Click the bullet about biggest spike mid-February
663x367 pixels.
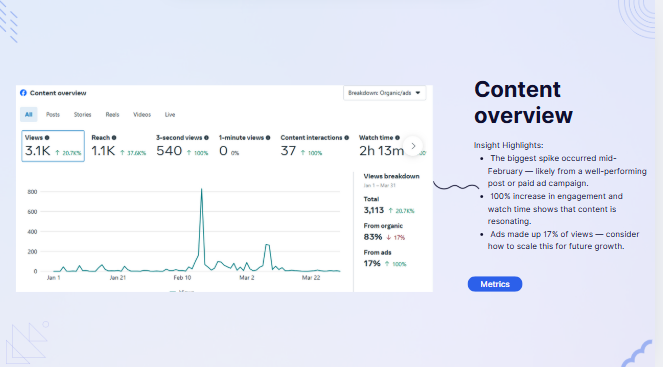tap(567, 171)
